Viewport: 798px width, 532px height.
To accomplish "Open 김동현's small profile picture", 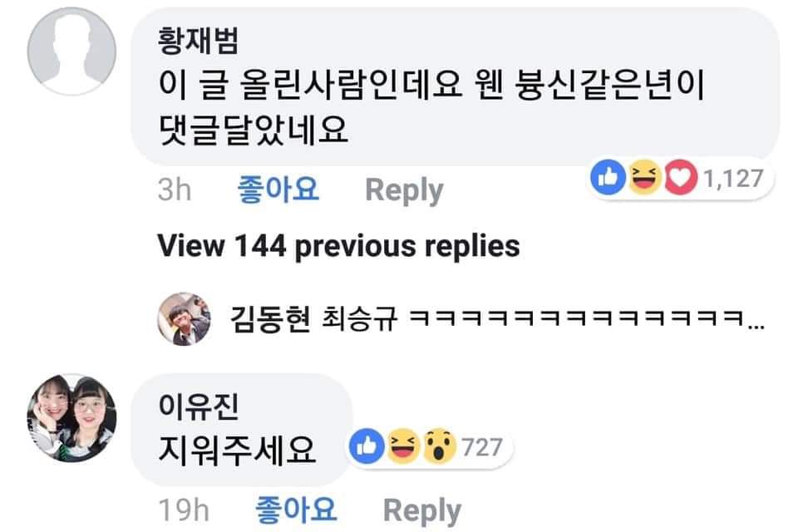I will point(184,319).
